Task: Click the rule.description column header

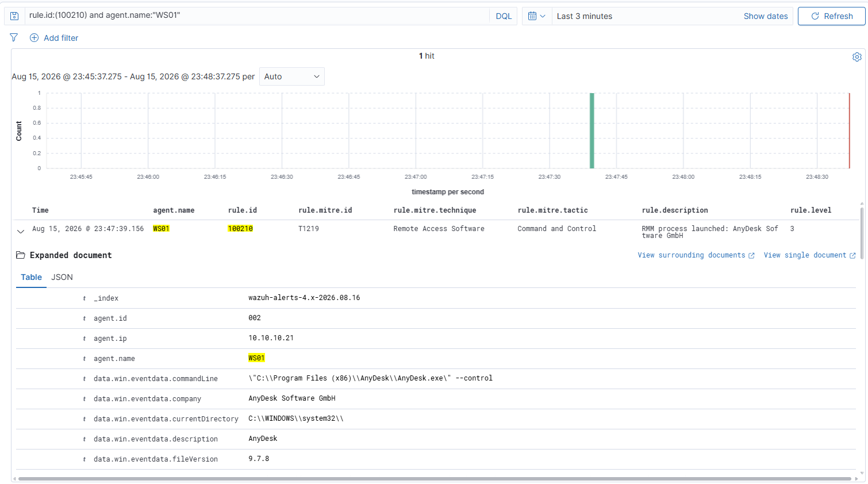Action: 675,210
